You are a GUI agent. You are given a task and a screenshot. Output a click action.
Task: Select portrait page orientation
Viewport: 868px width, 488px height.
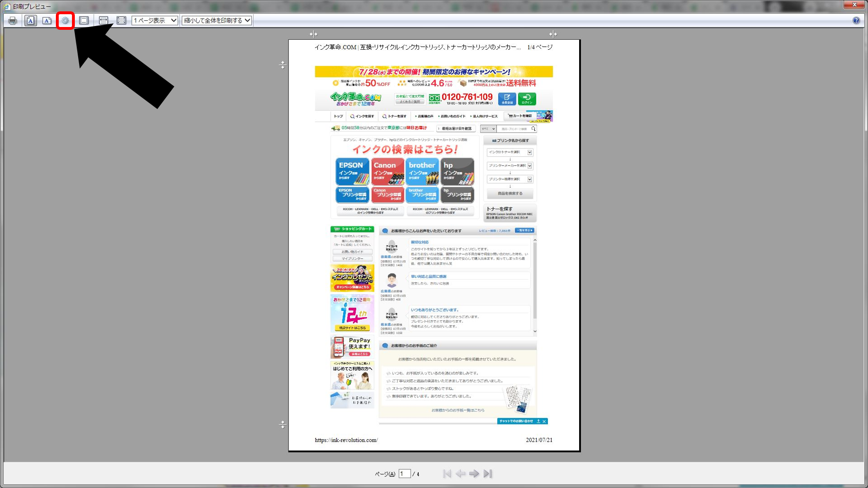[30, 20]
